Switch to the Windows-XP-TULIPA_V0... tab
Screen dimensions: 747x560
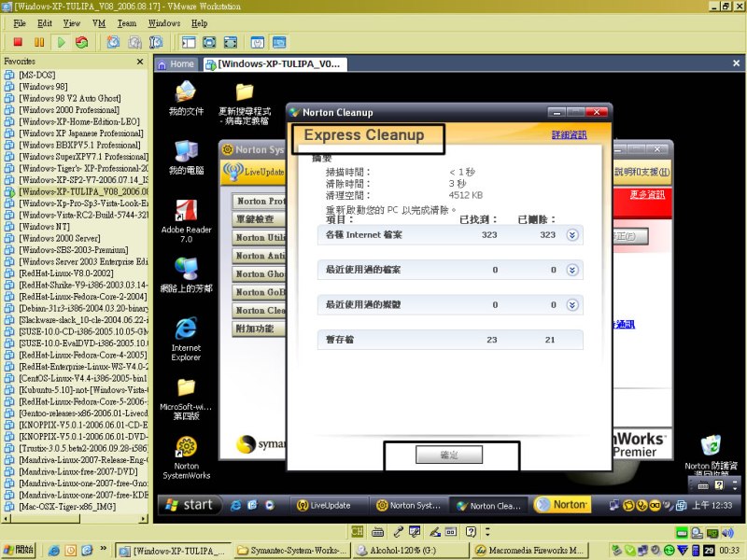[275, 64]
